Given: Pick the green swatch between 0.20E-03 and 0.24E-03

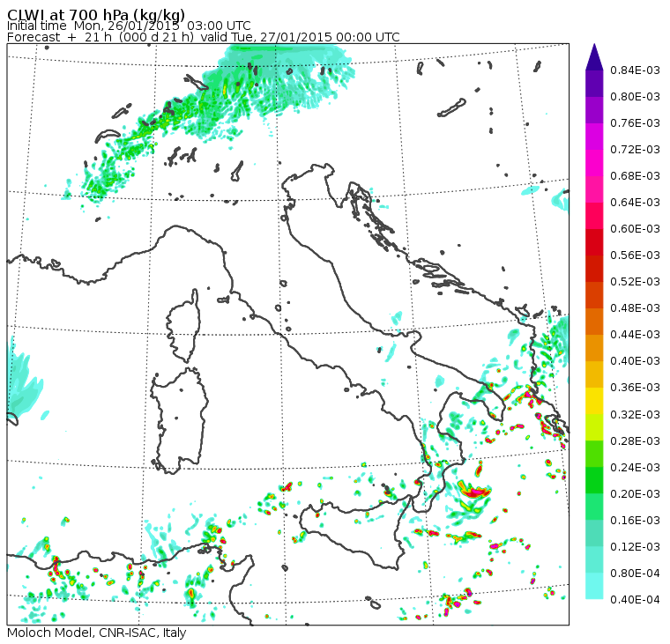Looking at the screenshot, I should [594, 481].
